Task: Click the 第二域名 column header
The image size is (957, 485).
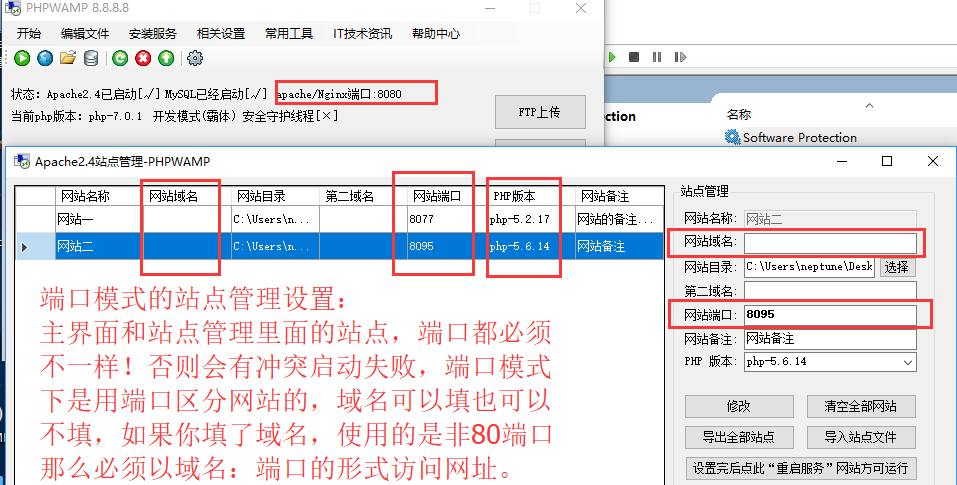Action: tap(363, 196)
